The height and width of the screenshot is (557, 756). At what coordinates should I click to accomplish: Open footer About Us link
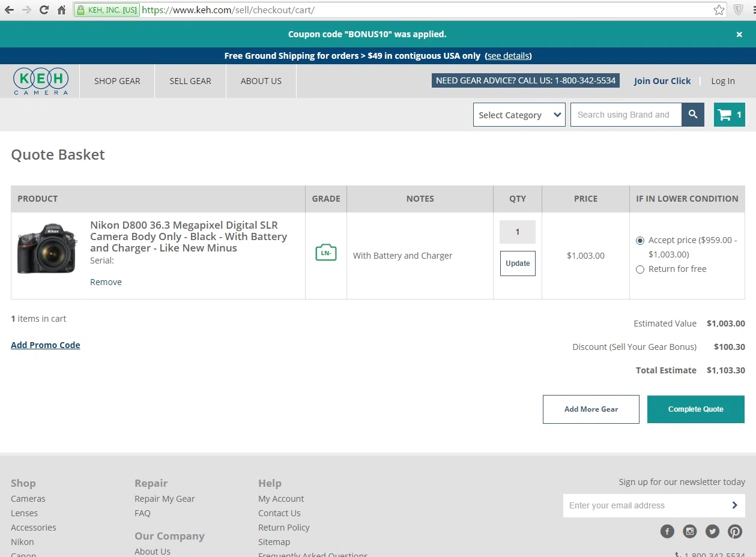pyautogui.click(x=153, y=552)
